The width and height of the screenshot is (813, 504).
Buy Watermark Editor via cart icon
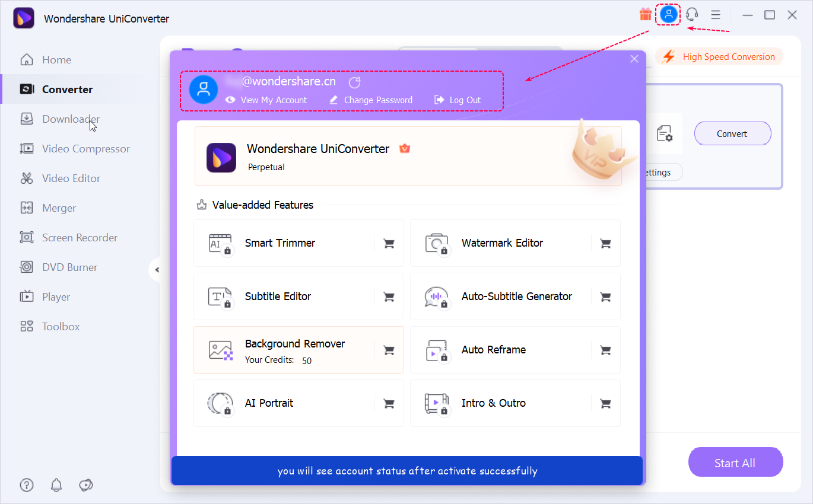click(x=606, y=243)
